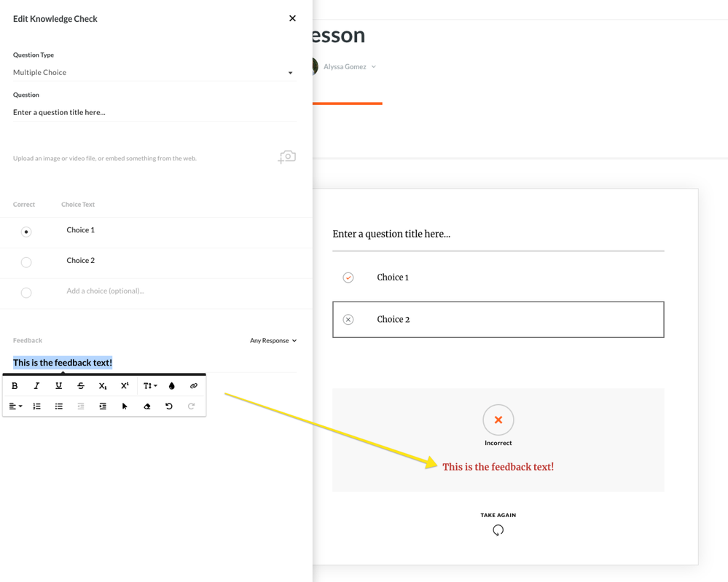Click the question title input field

point(153,112)
